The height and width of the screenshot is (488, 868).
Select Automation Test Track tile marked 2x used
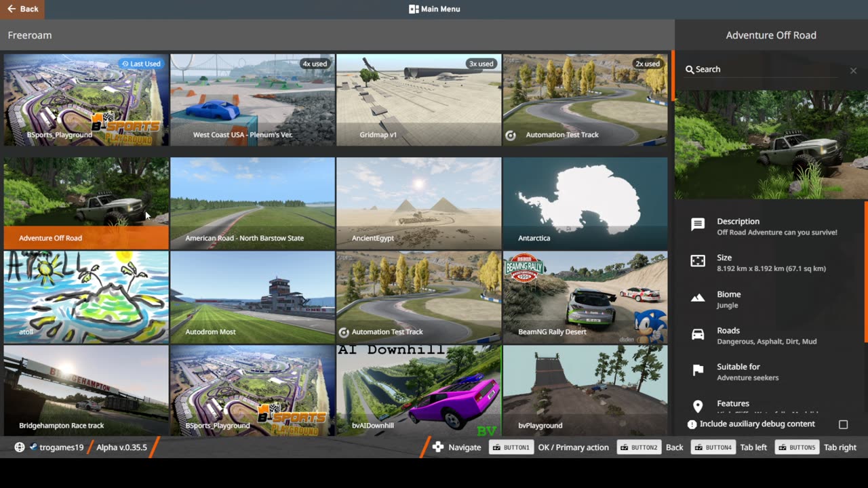click(x=585, y=100)
